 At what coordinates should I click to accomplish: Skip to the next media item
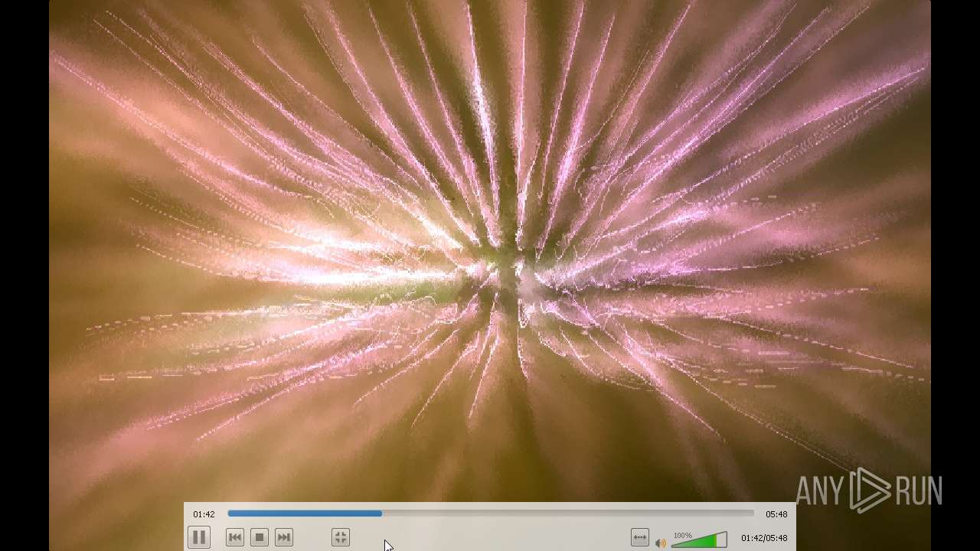pos(284,537)
